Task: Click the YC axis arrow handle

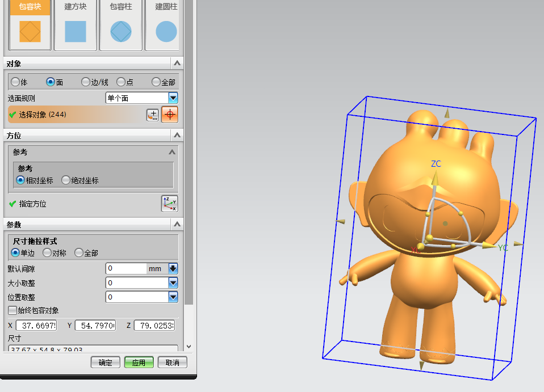Action: pos(489,246)
